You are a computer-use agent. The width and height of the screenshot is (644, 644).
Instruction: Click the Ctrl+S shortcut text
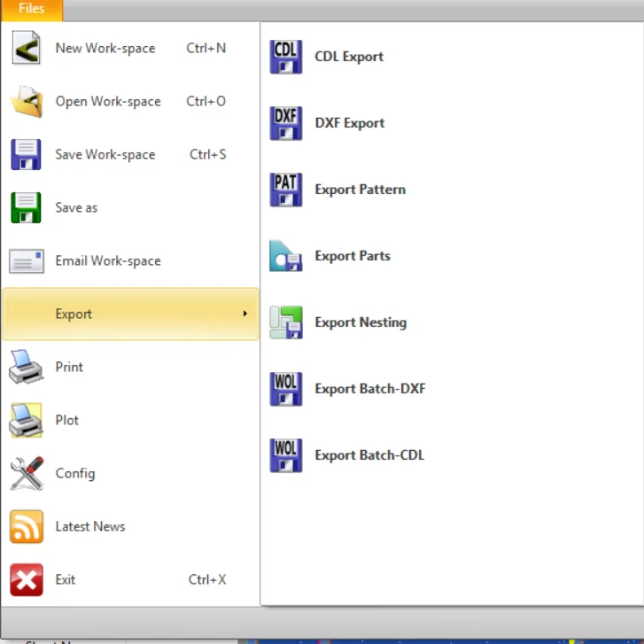coord(207,154)
